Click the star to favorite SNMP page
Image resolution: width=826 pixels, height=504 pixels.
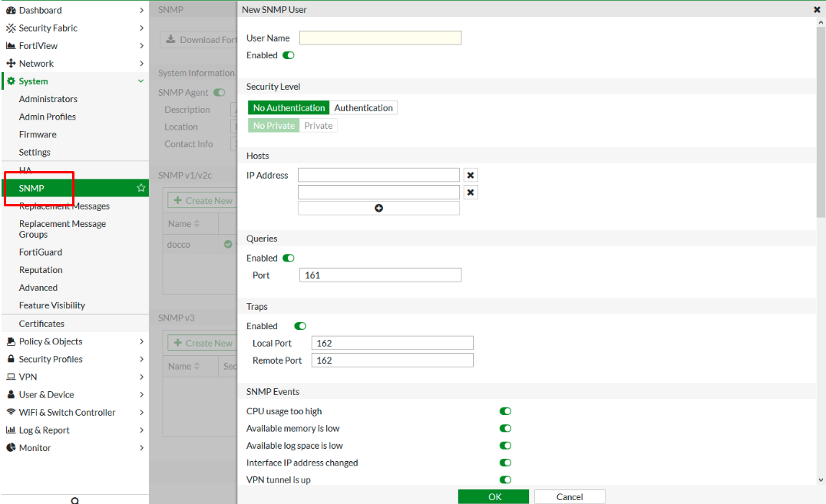pos(140,186)
